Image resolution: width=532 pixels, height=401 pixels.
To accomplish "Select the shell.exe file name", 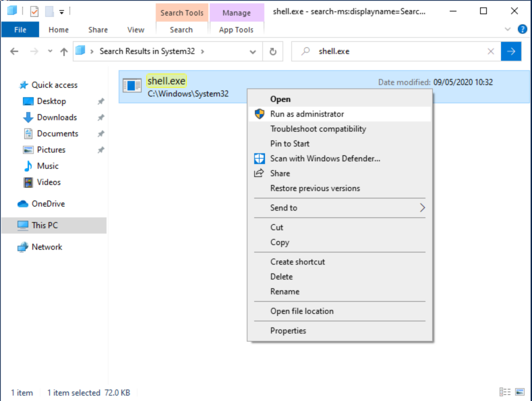I will pos(167,81).
